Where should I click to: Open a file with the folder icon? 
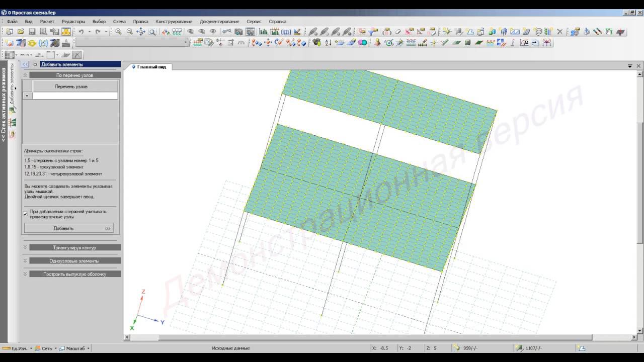coord(21,32)
